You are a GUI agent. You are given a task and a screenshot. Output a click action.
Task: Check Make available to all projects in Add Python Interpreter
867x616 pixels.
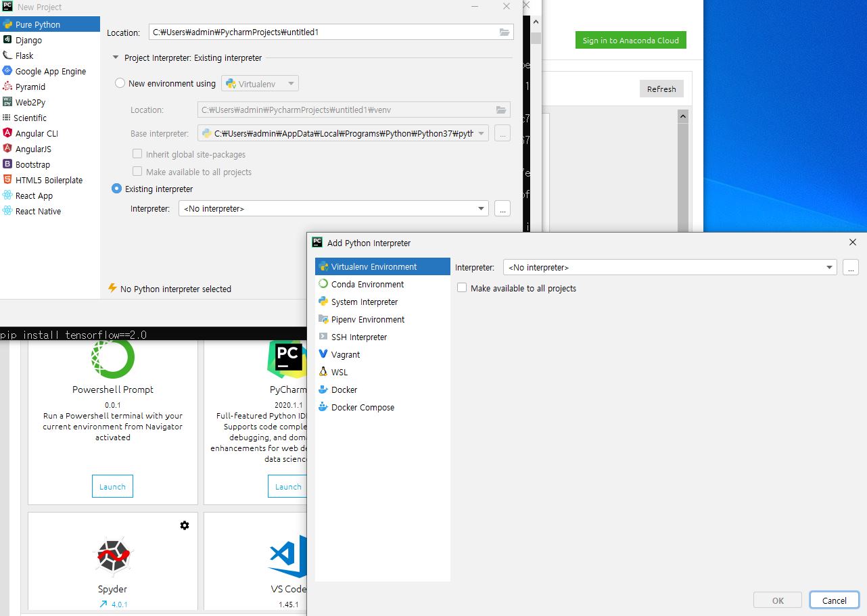pyautogui.click(x=462, y=288)
